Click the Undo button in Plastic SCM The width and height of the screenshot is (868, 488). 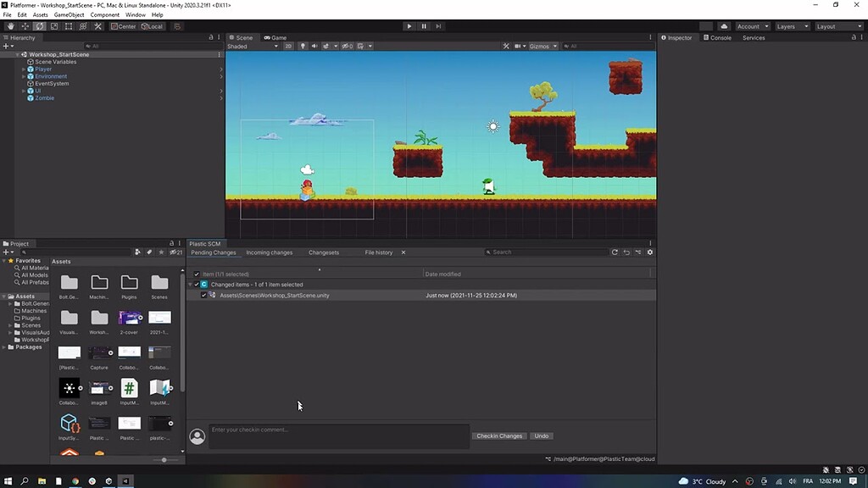point(542,435)
